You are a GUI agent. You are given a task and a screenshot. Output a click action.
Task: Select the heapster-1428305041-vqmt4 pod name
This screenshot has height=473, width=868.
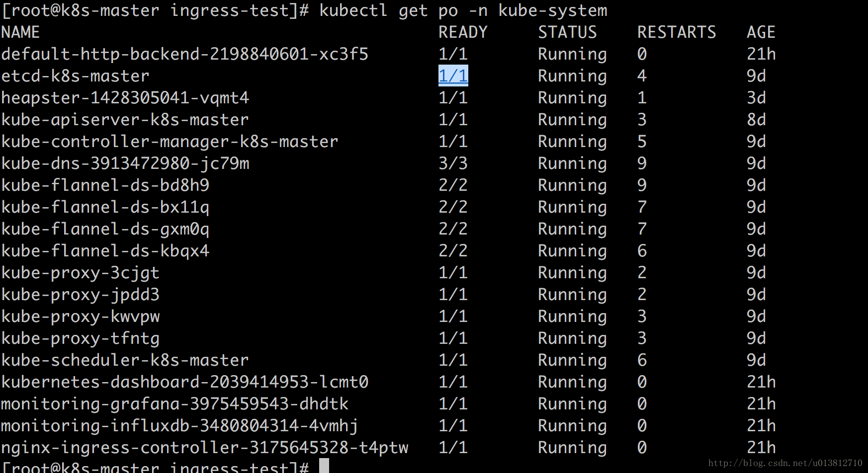[x=125, y=98]
